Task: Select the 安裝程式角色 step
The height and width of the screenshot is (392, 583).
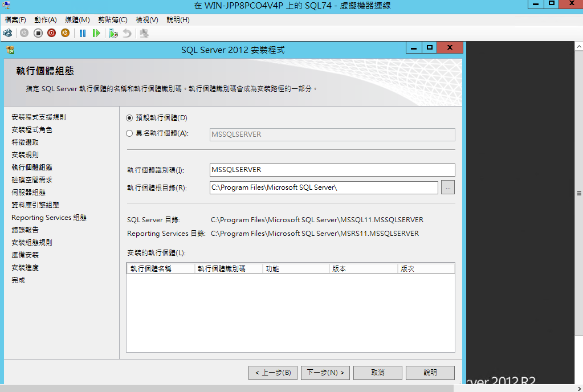Action: click(31, 130)
